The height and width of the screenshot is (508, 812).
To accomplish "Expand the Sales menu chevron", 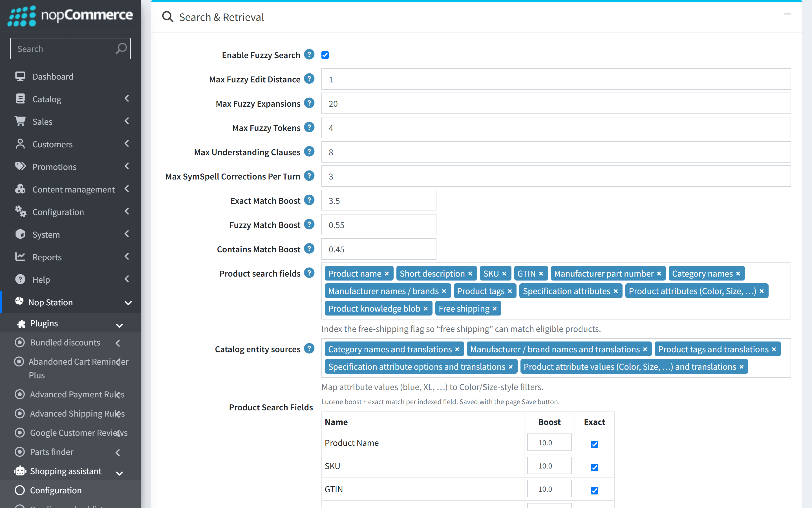I will pos(127,121).
